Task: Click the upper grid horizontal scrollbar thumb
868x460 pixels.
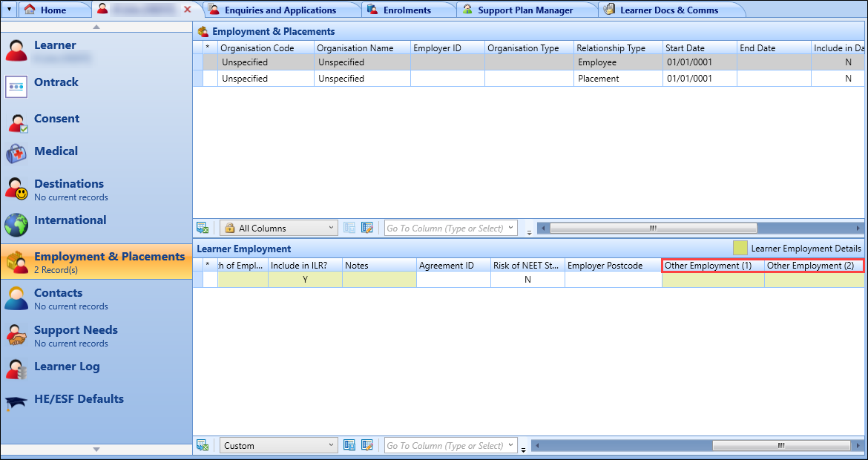Action: pos(653,228)
